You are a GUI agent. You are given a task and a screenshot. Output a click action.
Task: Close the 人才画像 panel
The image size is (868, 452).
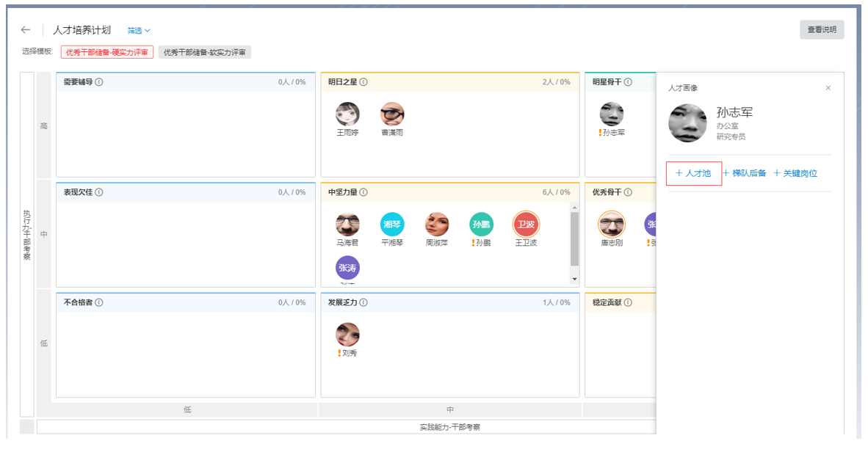point(828,88)
